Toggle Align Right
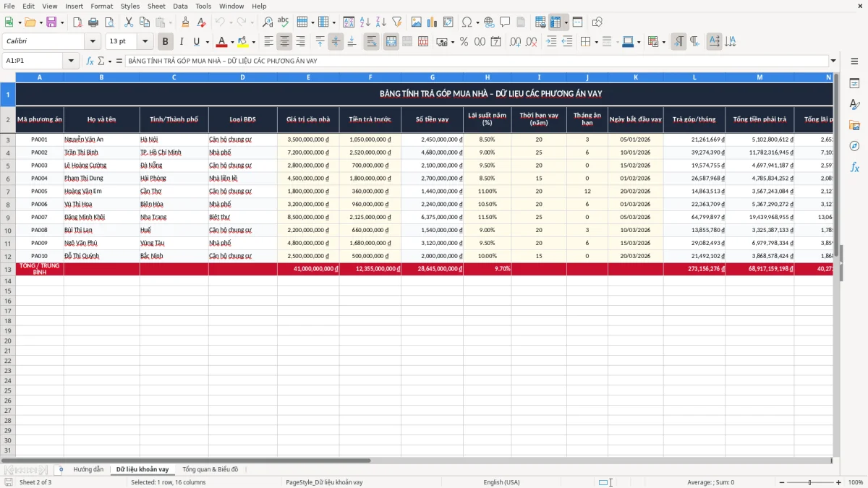The width and height of the screenshot is (868, 488). pos(301,42)
